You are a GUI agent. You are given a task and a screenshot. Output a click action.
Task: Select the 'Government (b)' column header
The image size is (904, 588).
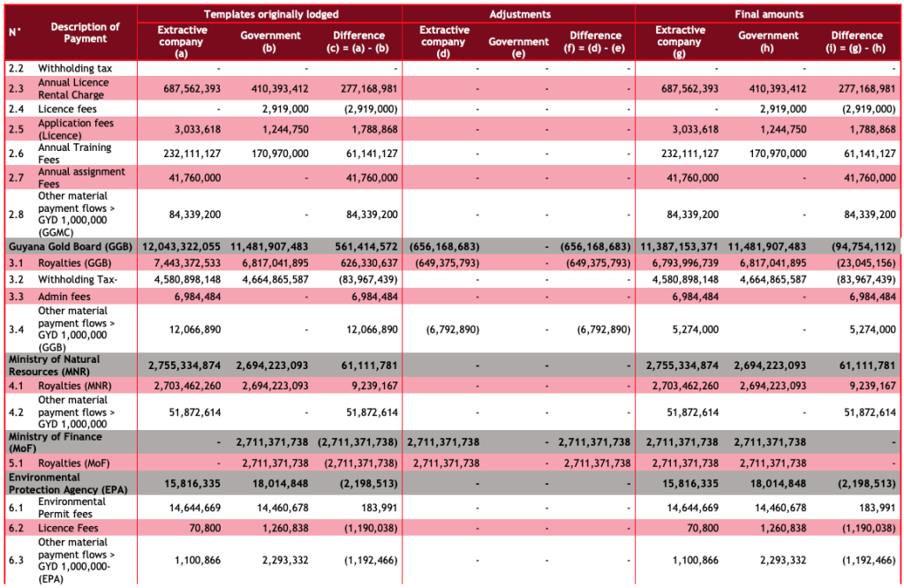tap(270, 41)
